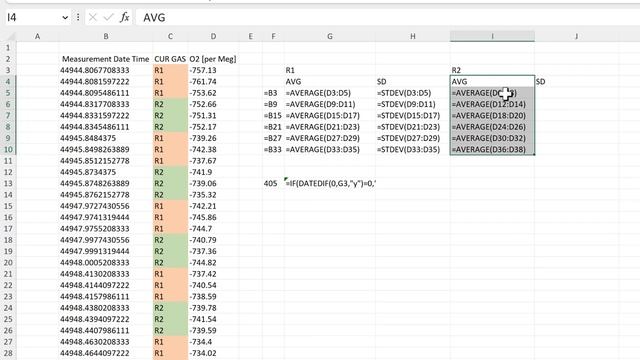Click cell with 44948.4630208333
Image resolution: width=640 pixels, height=360 pixels.
coord(106,342)
